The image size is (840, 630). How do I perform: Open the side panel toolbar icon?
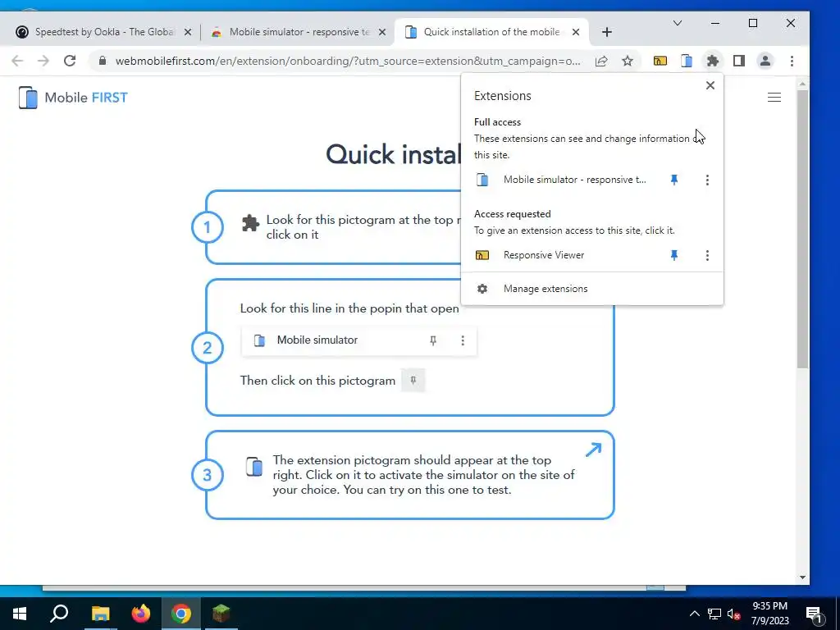(x=739, y=61)
